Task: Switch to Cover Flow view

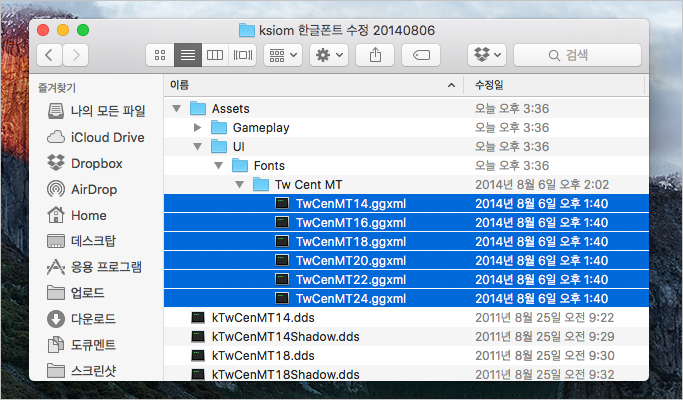Action: (243, 55)
